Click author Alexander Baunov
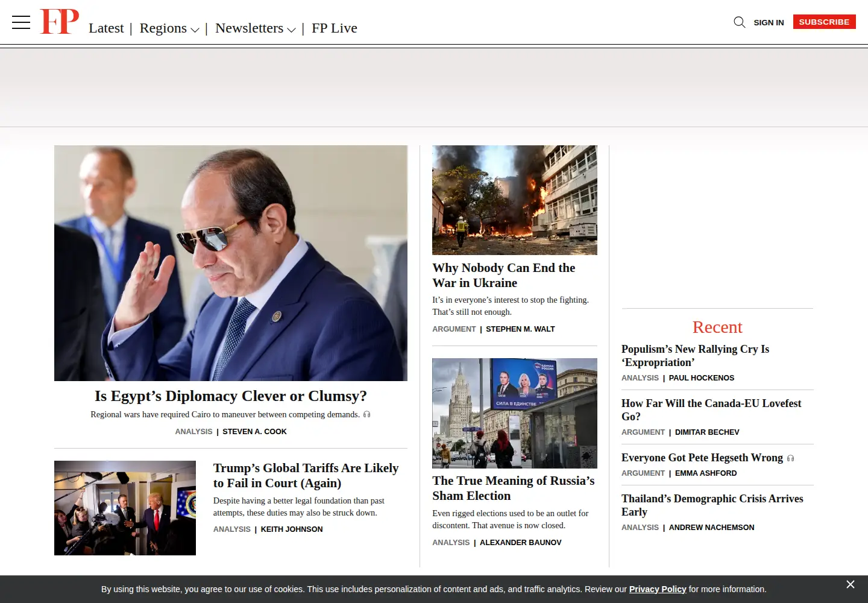Viewport: 868px width, 603px height. (x=520, y=543)
